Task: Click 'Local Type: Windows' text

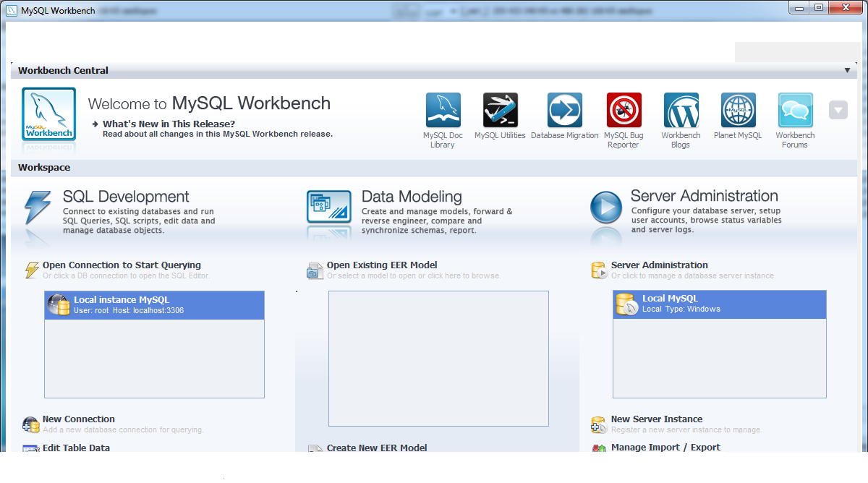Action: [x=681, y=309]
